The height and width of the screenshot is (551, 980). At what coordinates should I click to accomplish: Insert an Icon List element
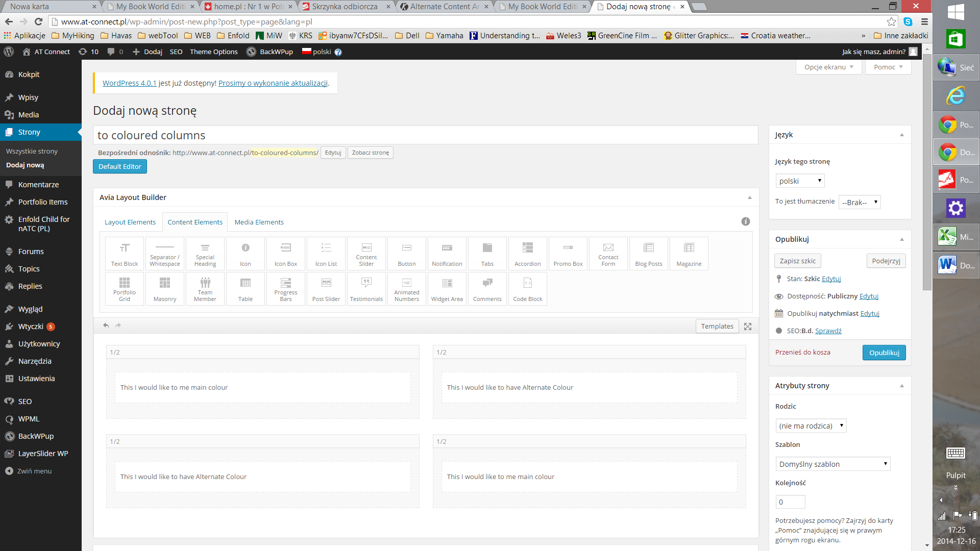pyautogui.click(x=326, y=254)
